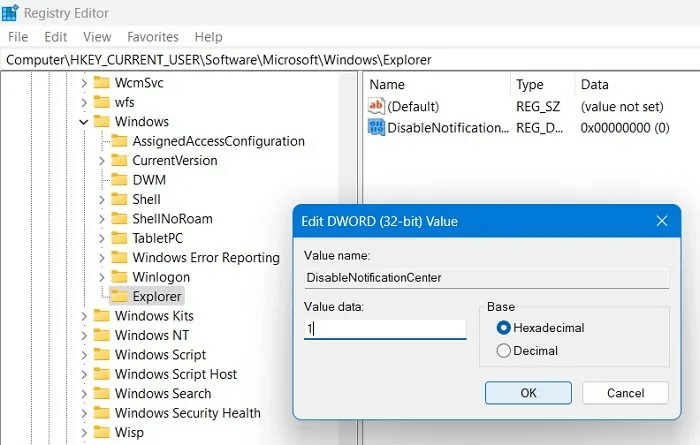This screenshot has width=700, height=445.
Task: Open the File menu
Action: tap(18, 37)
